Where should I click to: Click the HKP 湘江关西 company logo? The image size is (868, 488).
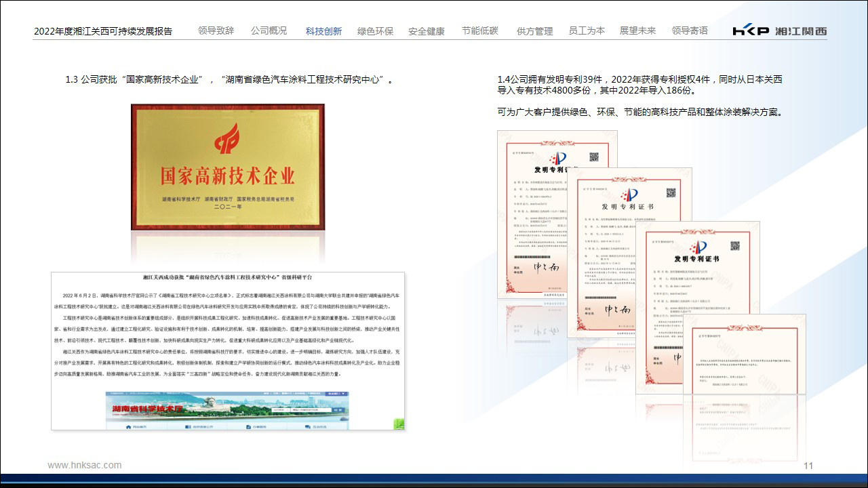click(780, 30)
